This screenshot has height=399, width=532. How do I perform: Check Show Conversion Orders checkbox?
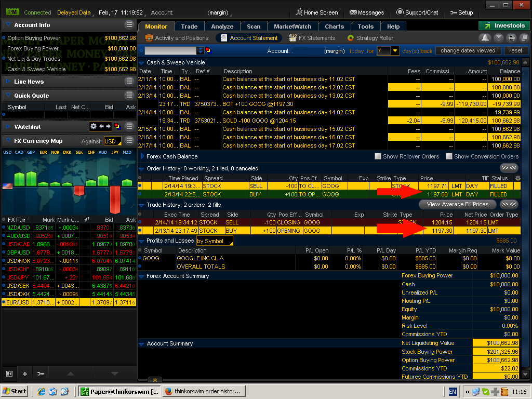pos(449,156)
